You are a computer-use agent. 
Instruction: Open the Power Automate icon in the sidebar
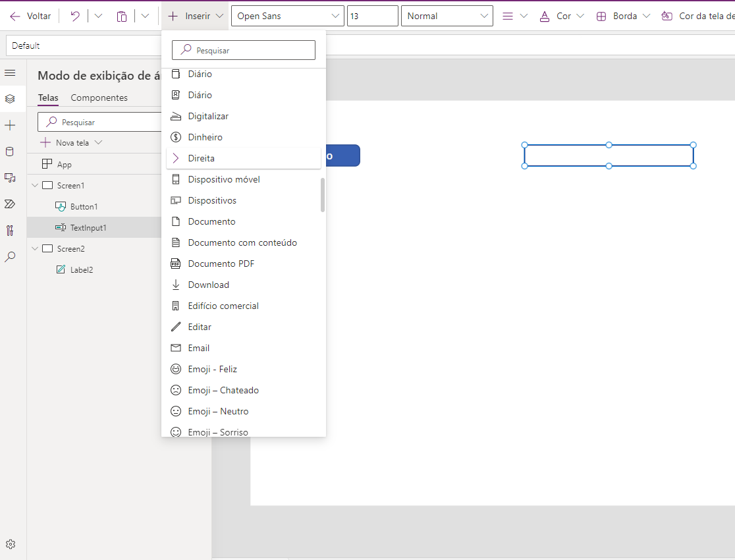point(10,204)
